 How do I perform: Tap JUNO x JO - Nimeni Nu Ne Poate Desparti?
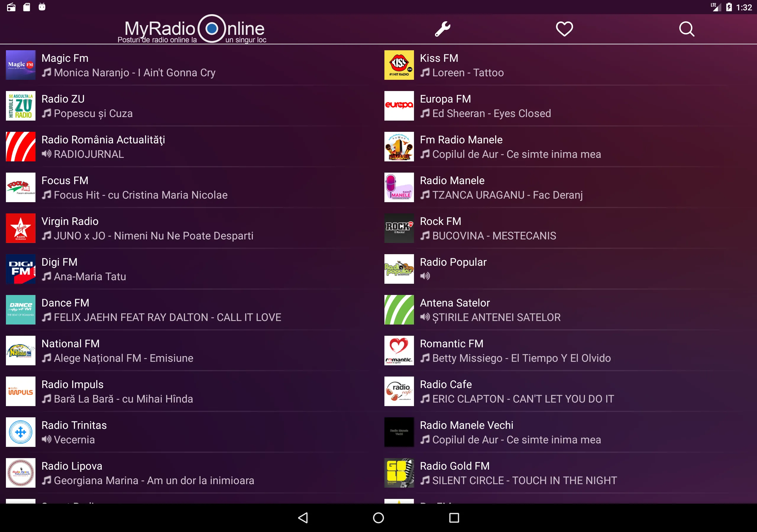pyautogui.click(x=154, y=236)
